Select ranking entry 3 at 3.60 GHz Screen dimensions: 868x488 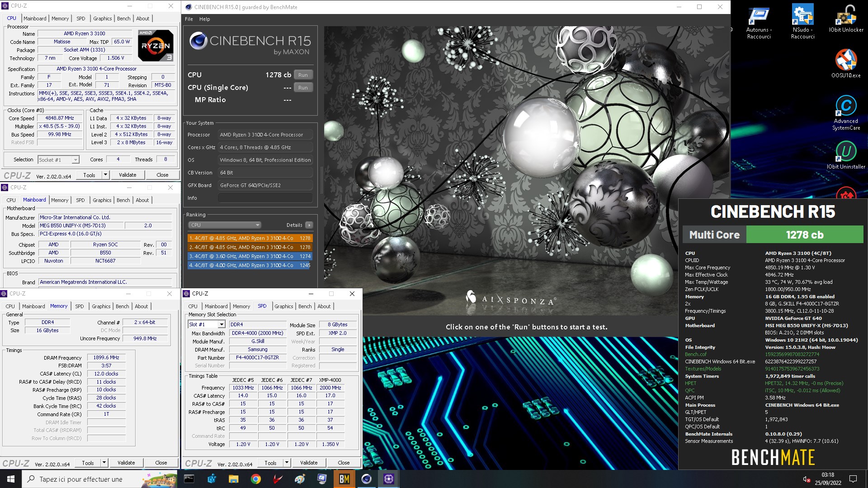[x=250, y=256]
